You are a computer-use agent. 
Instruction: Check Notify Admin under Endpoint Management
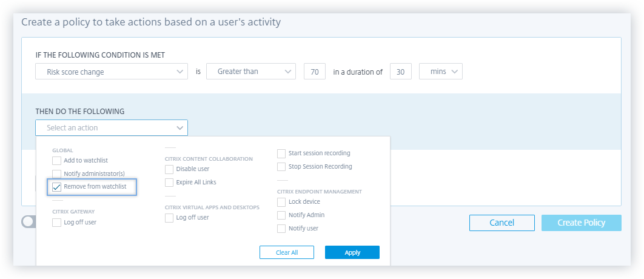281,215
